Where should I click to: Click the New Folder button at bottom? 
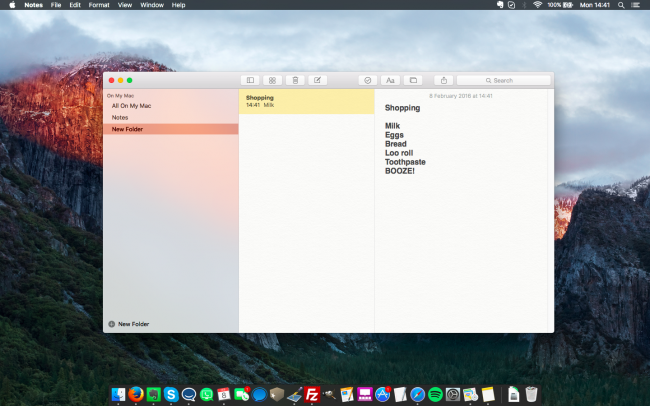[129, 324]
